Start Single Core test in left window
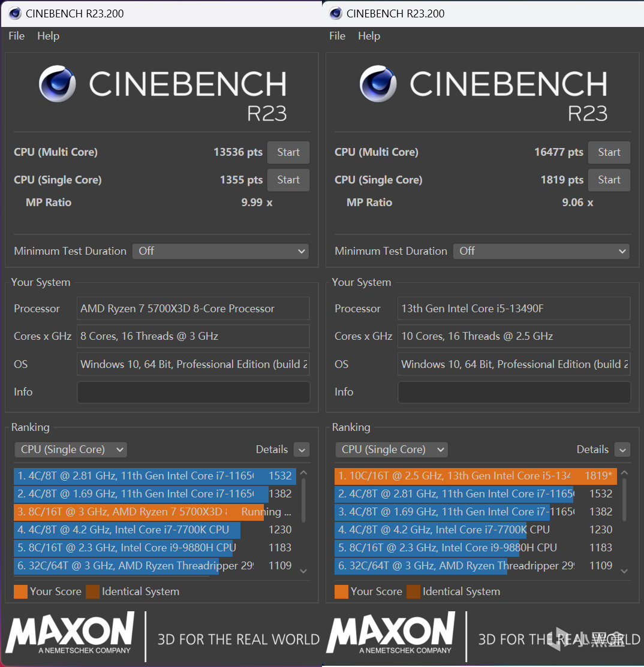The image size is (644, 667). 288,180
